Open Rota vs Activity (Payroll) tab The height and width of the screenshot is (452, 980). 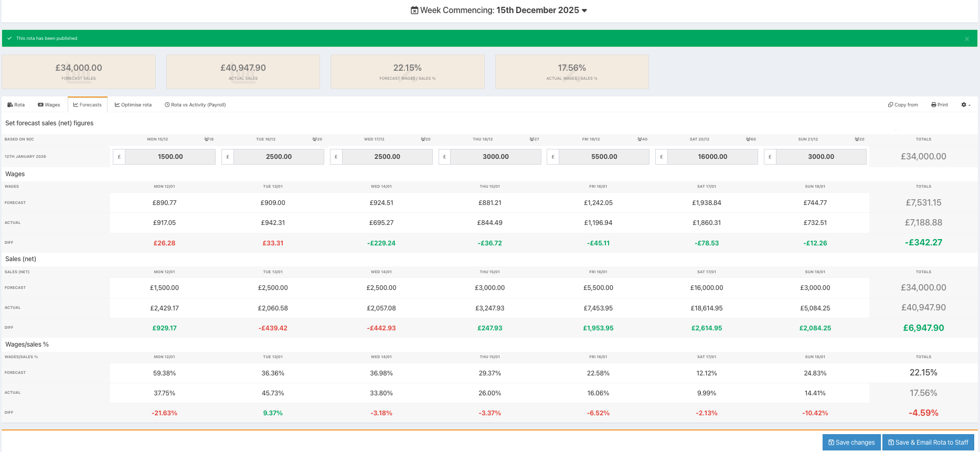(195, 105)
